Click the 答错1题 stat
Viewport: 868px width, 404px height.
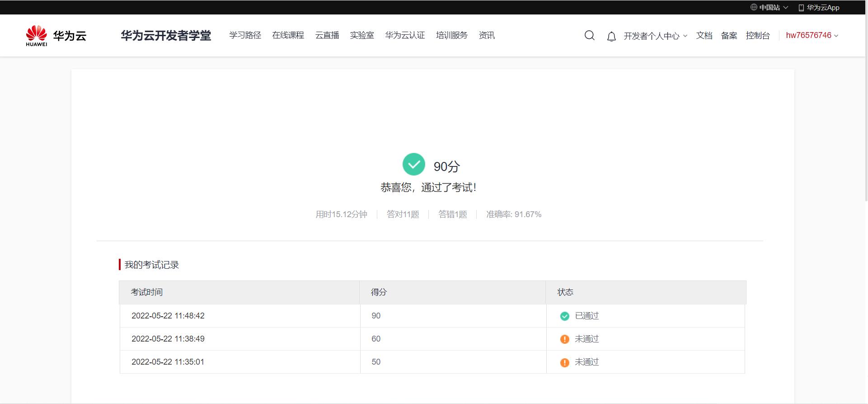point(452,214)
